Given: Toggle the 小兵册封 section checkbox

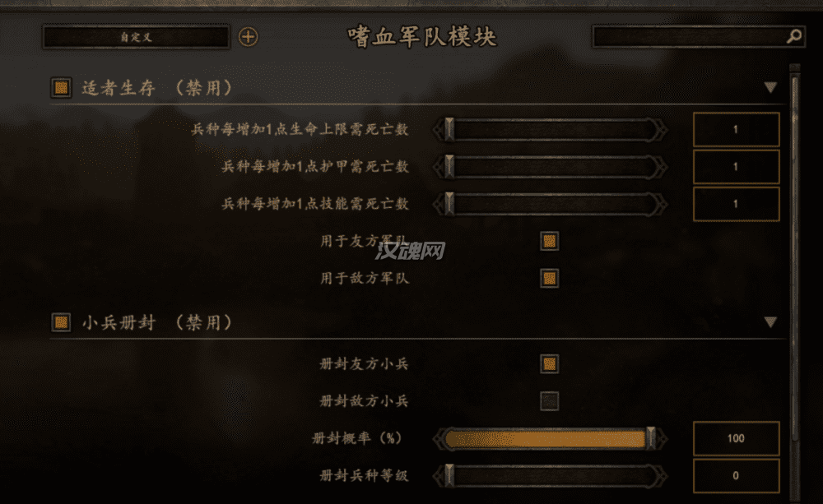Looking at the screenshot, I should (x=61, y=322).
